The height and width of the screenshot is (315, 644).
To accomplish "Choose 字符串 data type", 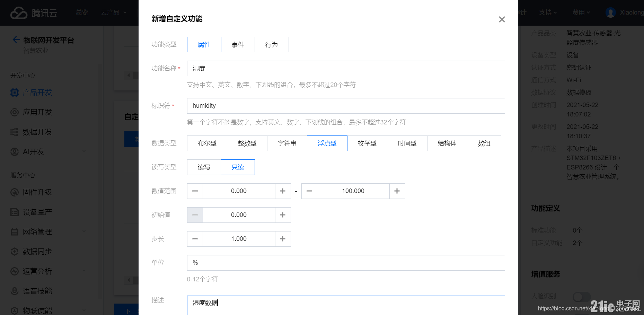I will 287,143.
